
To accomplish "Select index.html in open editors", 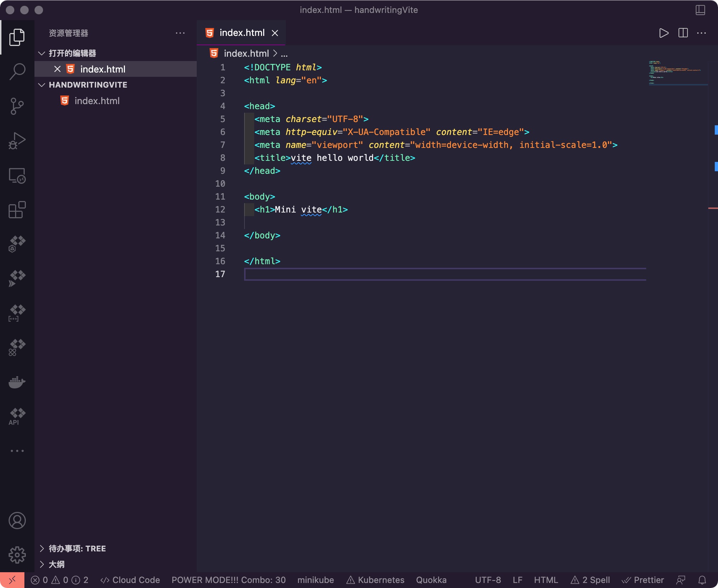I will pos(116,69).
